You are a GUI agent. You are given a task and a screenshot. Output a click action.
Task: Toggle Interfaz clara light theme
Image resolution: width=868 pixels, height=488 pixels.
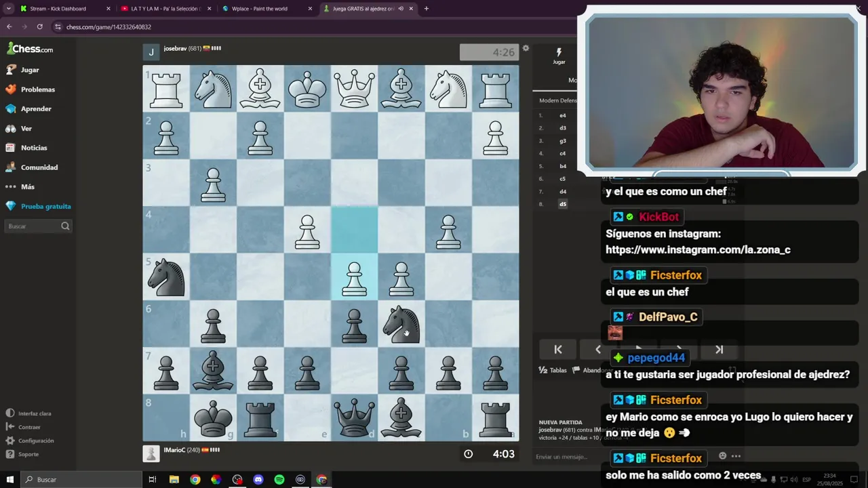[28, 413]
